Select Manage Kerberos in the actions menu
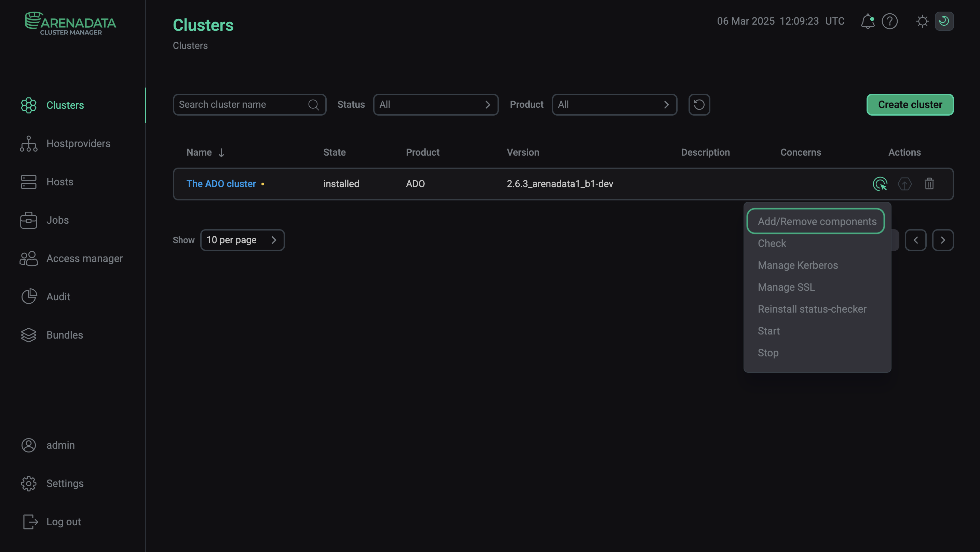The image size is (980, 552). 798,265
